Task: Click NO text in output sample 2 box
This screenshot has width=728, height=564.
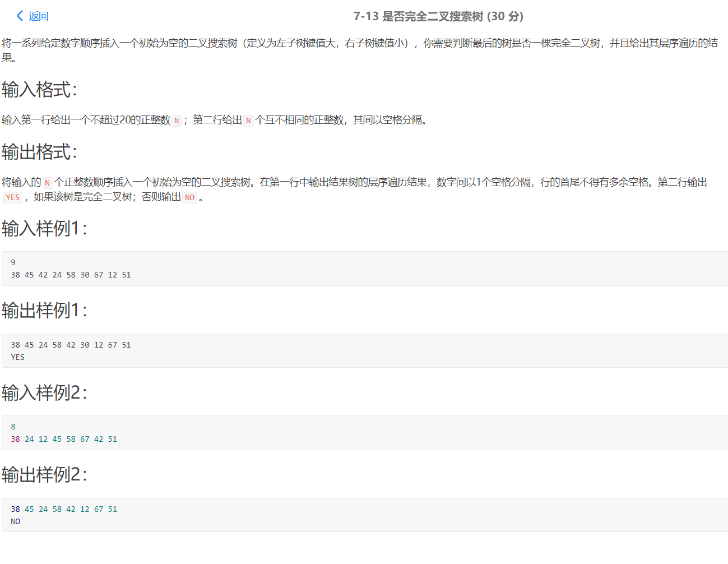Action: pyautogui.click(x=15, y=521)
